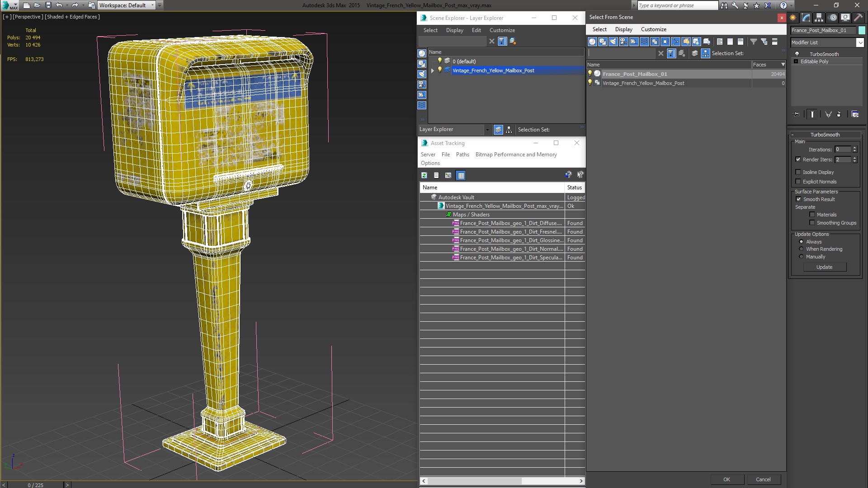Select France_Post_Mailbox_geo_1_Dirt_Diffuse asset row

click(x=502, y=223)
